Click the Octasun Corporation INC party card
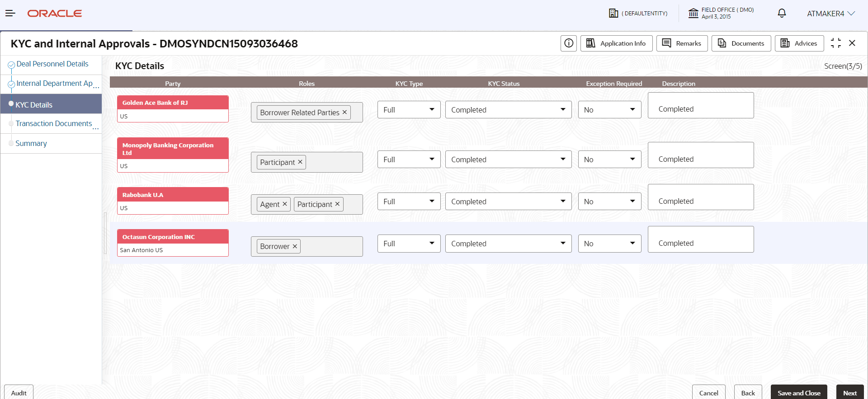This screenshot has height=399, width=868. [x=173, y=243]
